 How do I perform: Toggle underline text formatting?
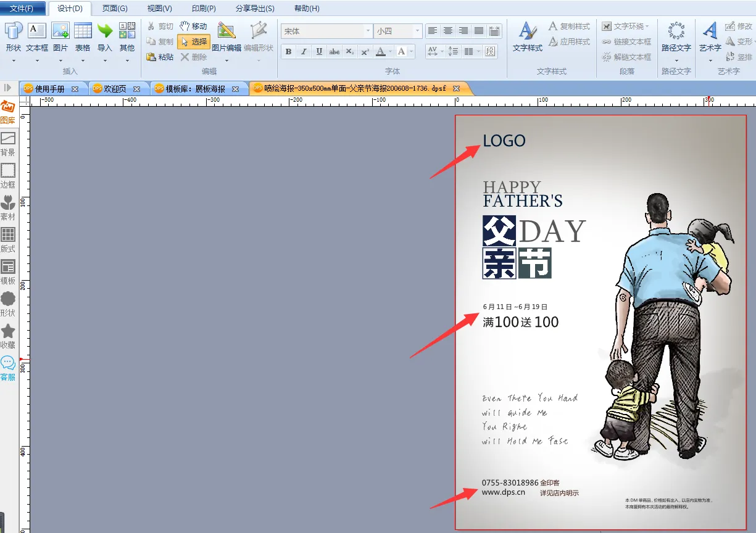[x=319, y=52]
